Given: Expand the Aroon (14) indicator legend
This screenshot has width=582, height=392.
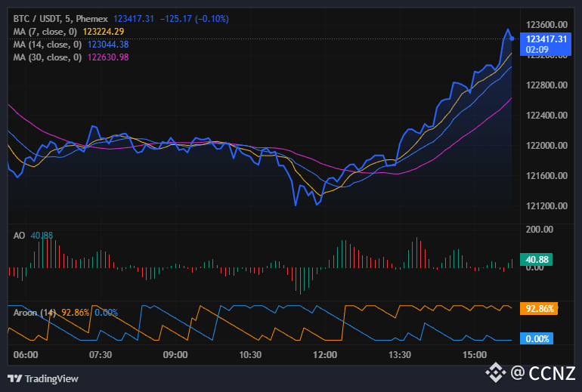Looking at the screenshot, I should pyautogui.click(x=35, y=312).
